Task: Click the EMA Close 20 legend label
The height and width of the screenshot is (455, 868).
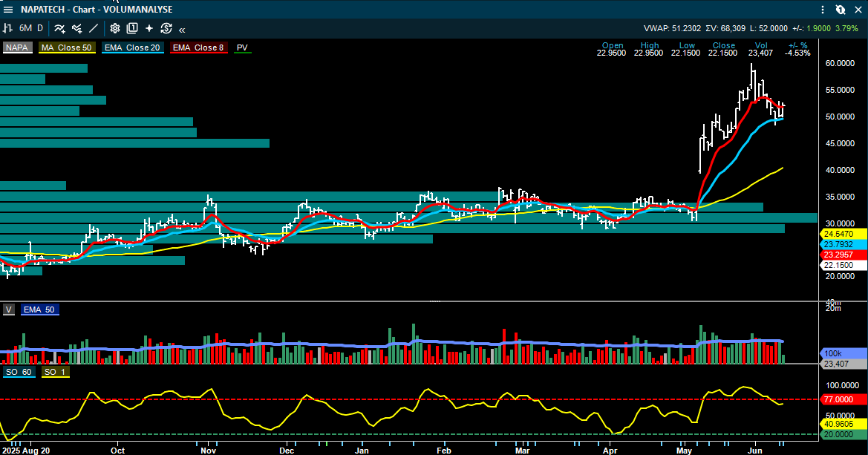Action: pyautogui.click(x=132, y=48)
